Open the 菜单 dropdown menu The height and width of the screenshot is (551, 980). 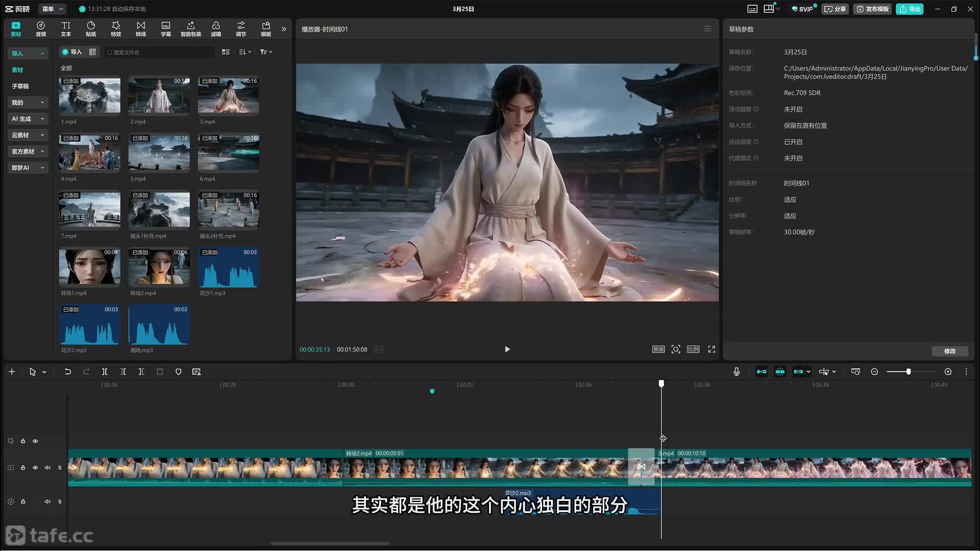tap(53, 9)
